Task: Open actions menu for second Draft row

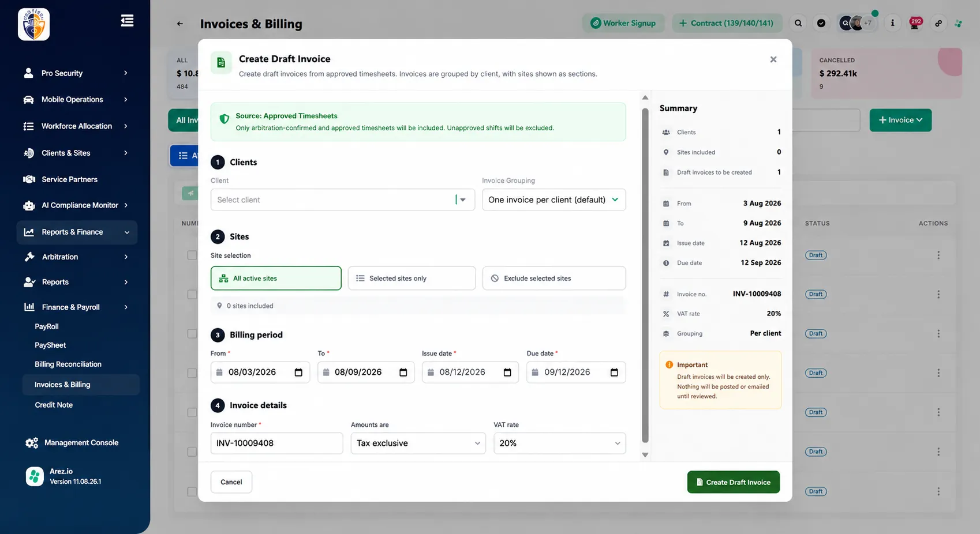Action: point(938,294)
